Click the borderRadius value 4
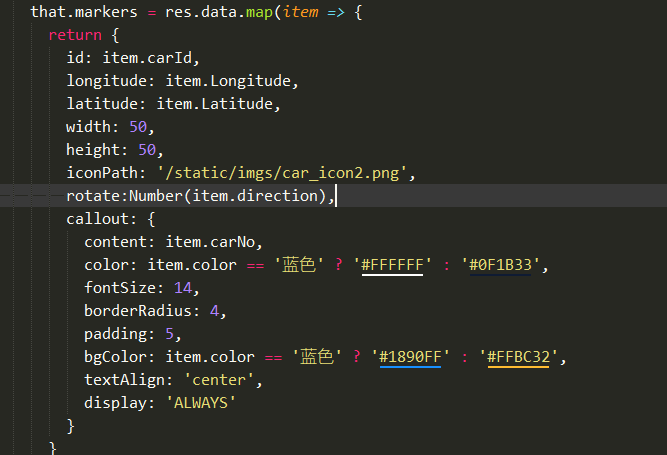This screenshot has height=455, width=667. point(214,311)
